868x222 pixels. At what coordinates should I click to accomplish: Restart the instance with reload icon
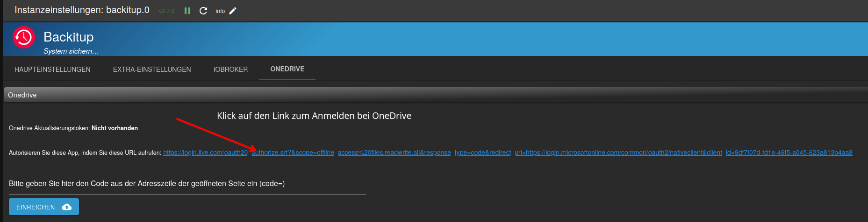[203, 11]
